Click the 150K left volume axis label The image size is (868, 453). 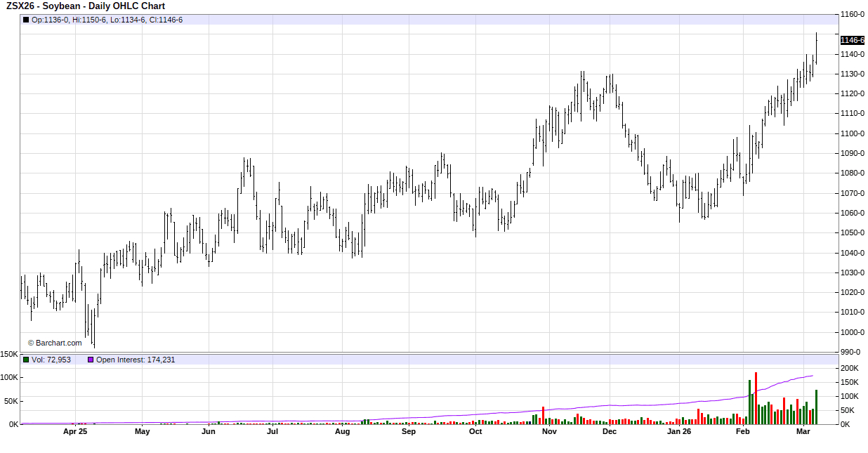(9, 355)
